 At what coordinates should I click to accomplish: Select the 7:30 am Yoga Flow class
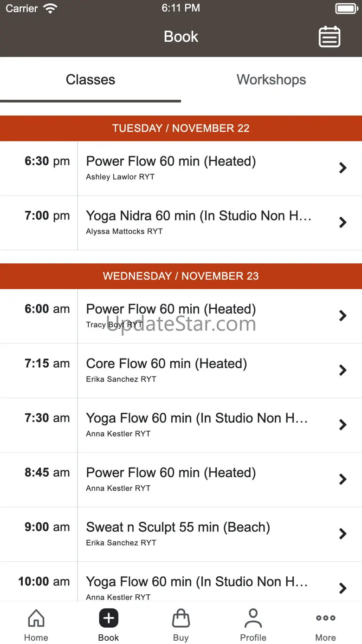click(197, 418)
